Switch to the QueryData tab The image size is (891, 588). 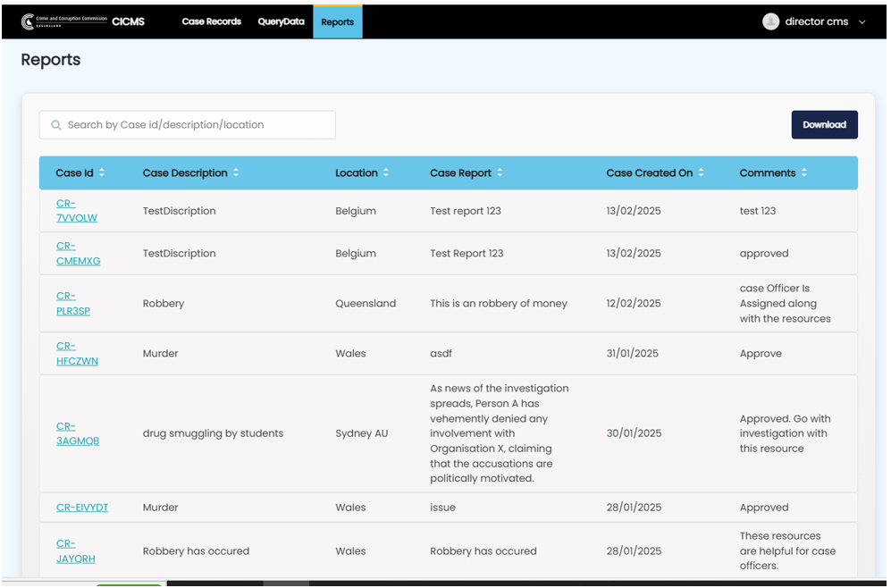(x=281, y=21)
